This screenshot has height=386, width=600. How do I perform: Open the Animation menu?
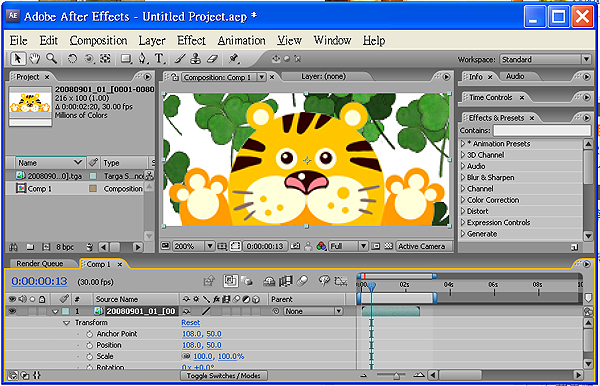click(241, 41)
